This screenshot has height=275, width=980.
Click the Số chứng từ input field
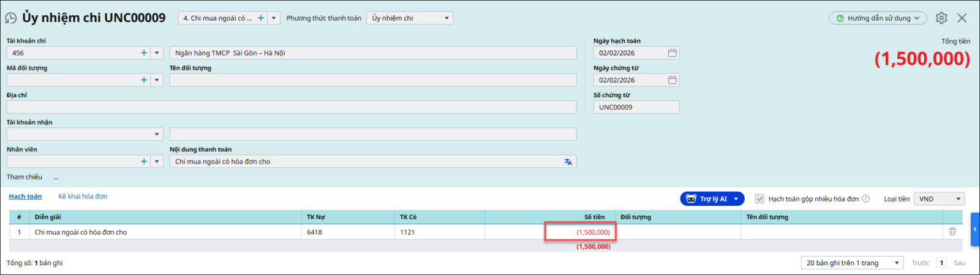coord(636,107)
